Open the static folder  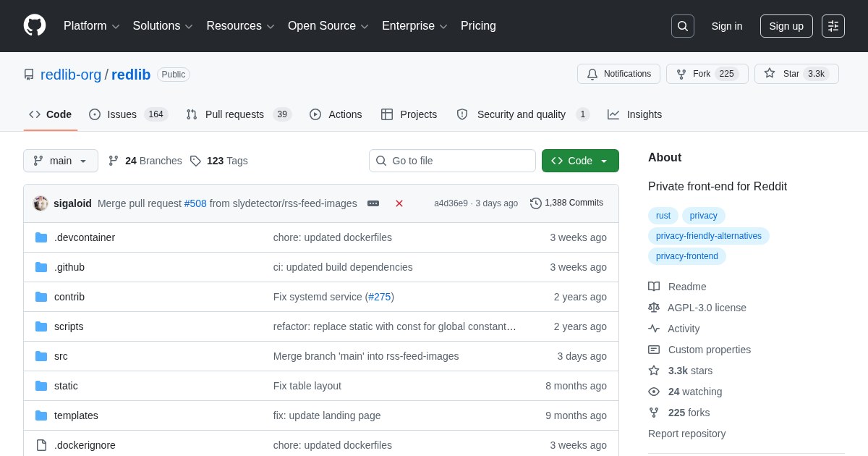(x=66, y=386)
